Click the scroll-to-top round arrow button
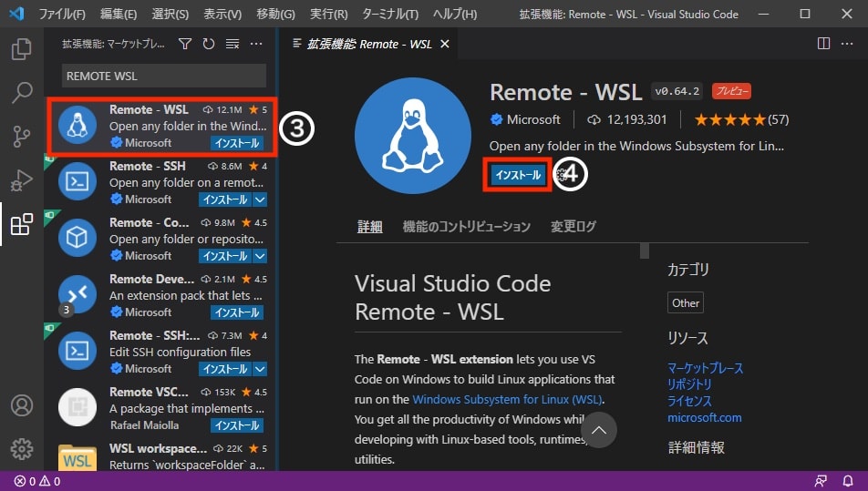The image size is (868, 491). tap(599, 430)
